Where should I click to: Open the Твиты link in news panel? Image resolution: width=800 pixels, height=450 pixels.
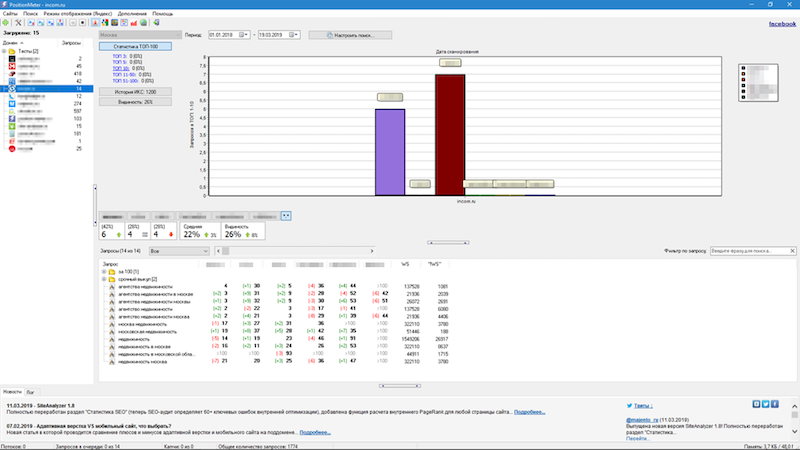click(x=643, y=406)
